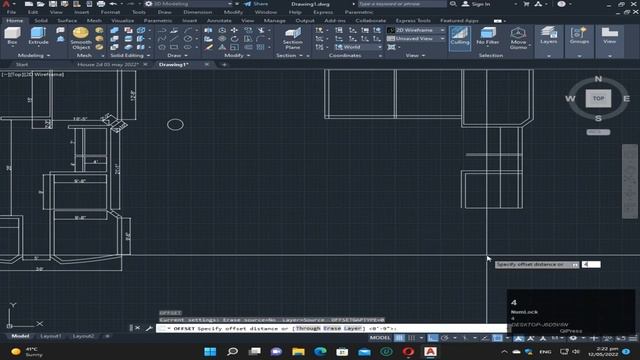Select the Move Gizmo tool
Viewport: 640px width, 360px height.
(x=518, y=38)
